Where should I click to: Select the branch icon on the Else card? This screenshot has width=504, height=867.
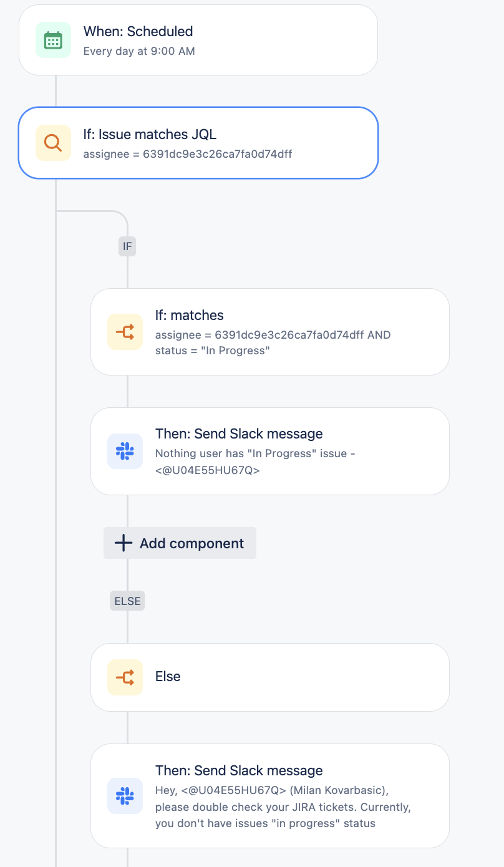pos(125,677)
